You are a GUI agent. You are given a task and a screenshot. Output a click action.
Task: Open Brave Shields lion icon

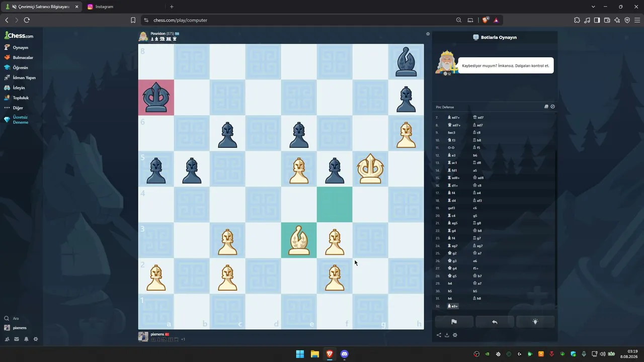[485, 20]
